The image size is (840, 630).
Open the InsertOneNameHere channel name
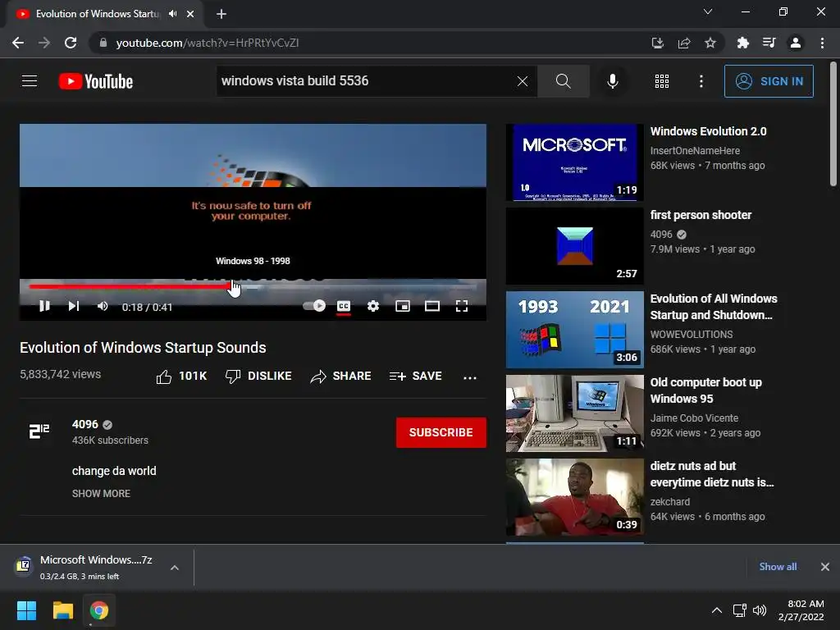(695, 151)
